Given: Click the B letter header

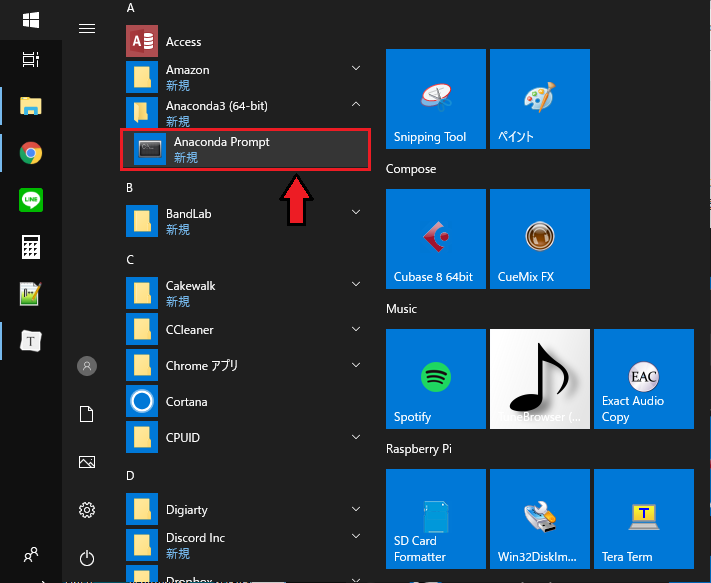Looking at the screenshot, I should (x=130, y=188).
